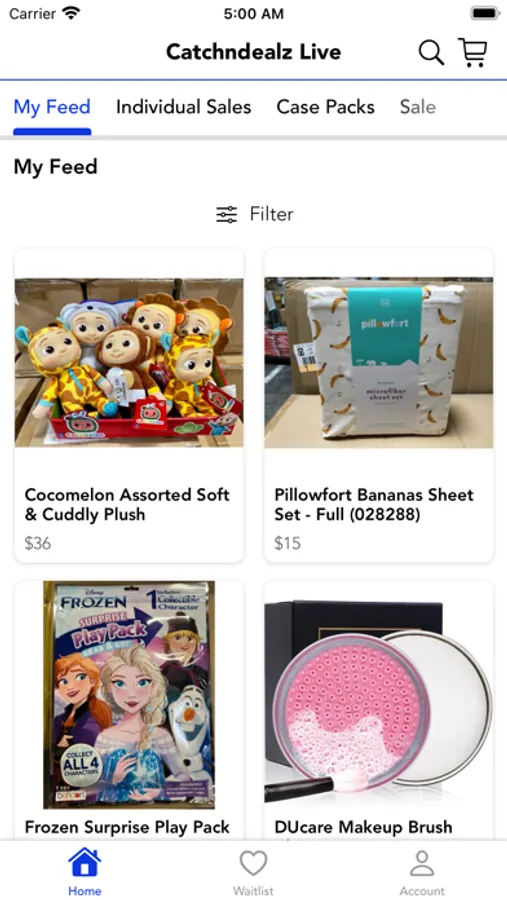This screenshot has height=900, width=507.
Task: Open the shopping cart icon
Action: [x=473, y=53]
